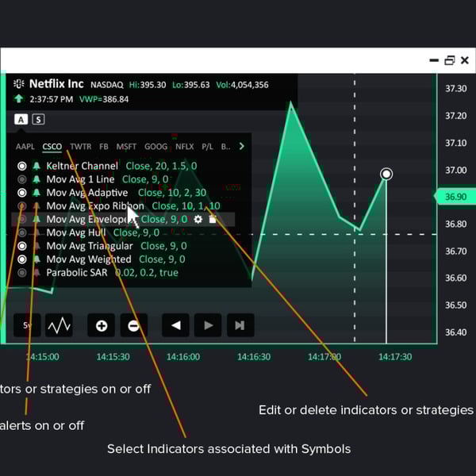Expand more symbol tabs with chevron arrow

click(x=242, y=146)
